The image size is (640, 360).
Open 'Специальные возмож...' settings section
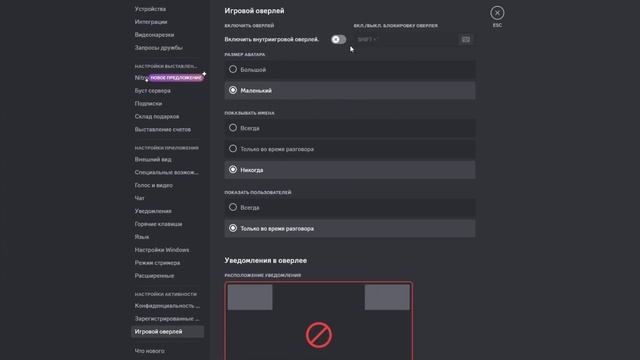167,172
